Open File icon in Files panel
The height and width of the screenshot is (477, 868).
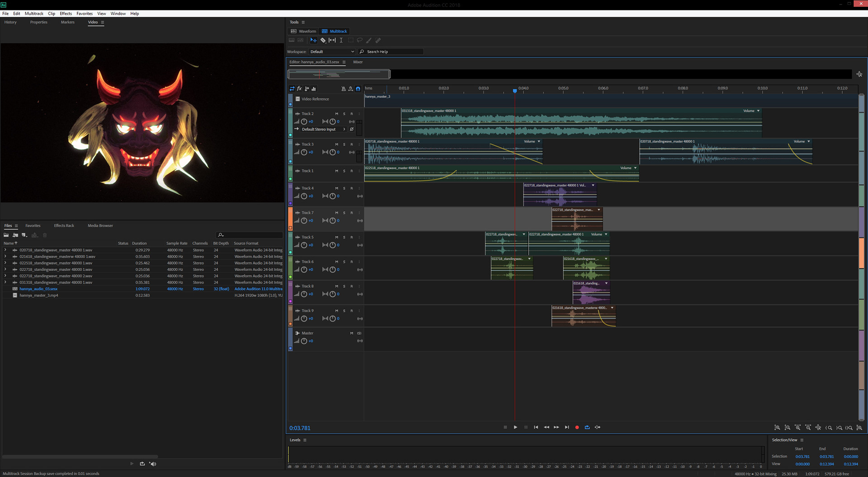click(6, 235)
